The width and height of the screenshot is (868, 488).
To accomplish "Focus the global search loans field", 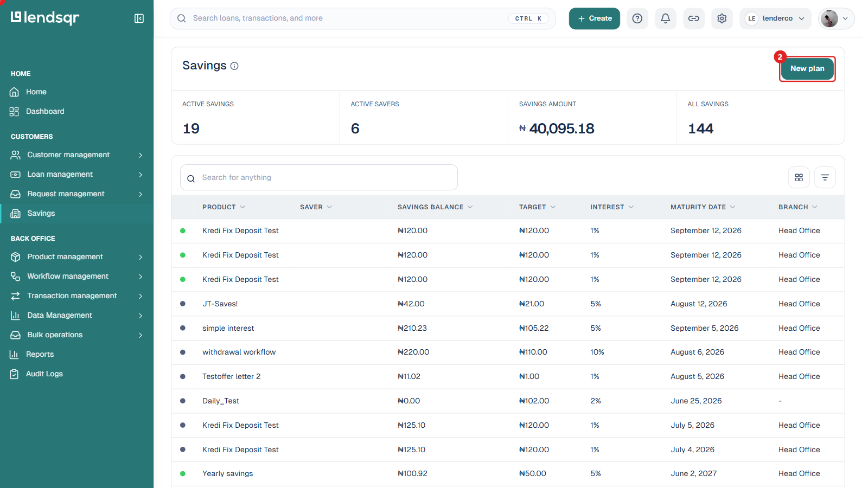I will tap(362, 18).
